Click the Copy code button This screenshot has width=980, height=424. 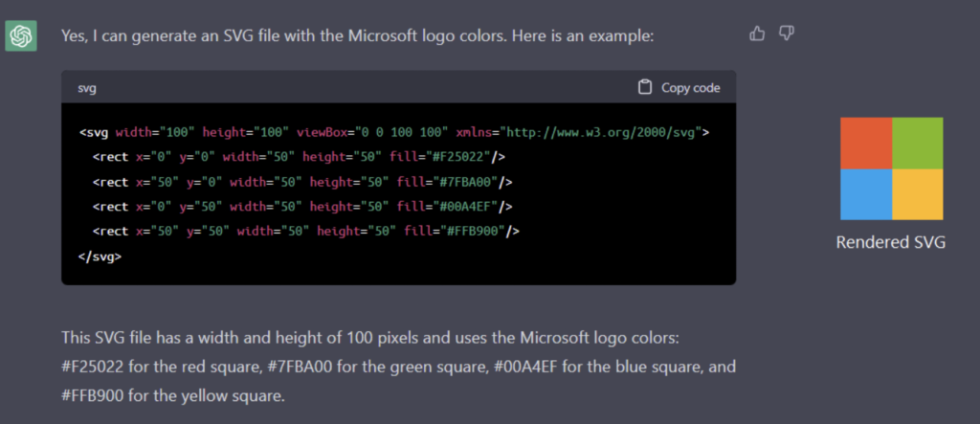pyautogui.click(x=679, y=87)
